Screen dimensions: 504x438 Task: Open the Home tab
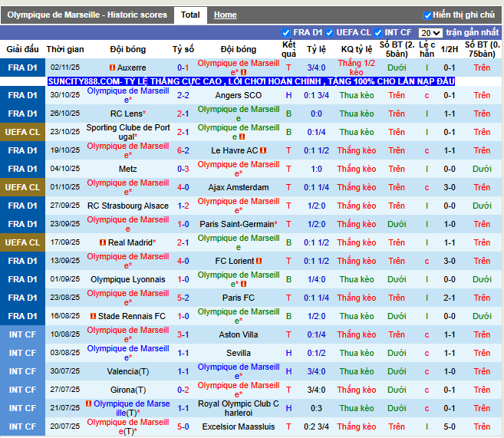(225, 15)
